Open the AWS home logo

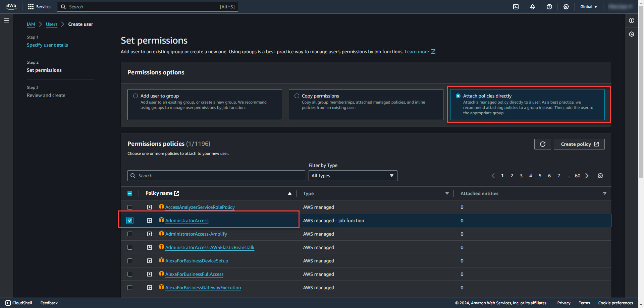11,6
